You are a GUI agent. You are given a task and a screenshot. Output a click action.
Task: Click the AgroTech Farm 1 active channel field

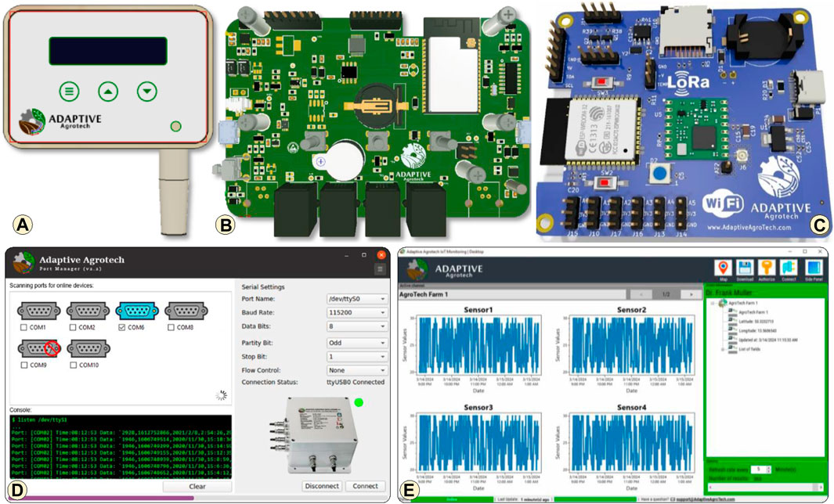(x=511, y=294)
